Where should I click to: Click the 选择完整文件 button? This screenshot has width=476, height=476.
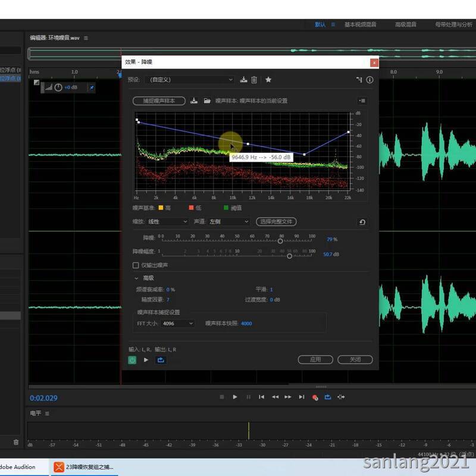click(276, 221)
